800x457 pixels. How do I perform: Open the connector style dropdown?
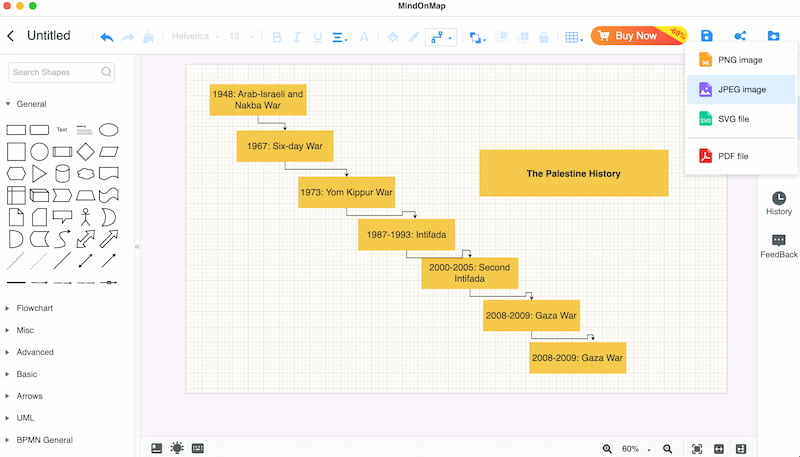[441, 37]
